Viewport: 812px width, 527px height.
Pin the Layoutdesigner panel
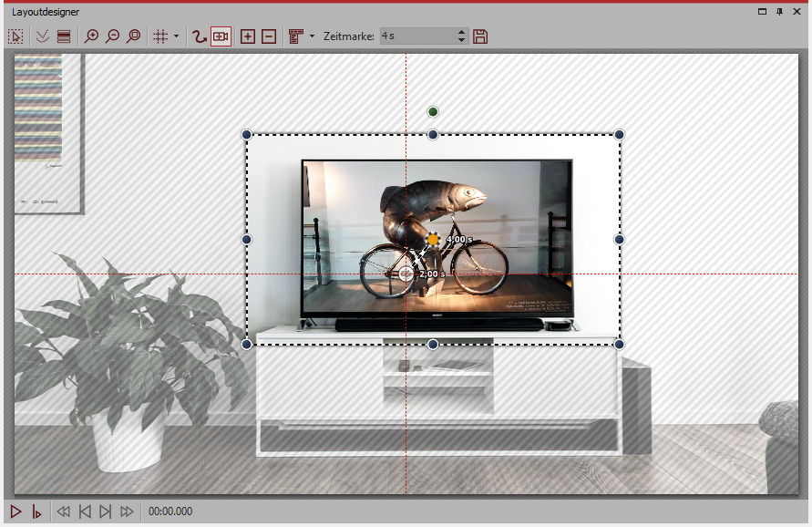780,11
